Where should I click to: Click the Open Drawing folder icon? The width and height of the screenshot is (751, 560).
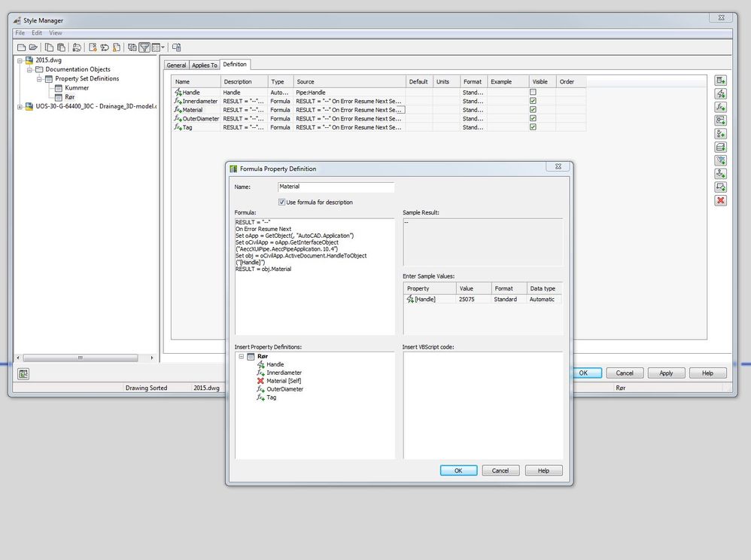pos(33,47)
